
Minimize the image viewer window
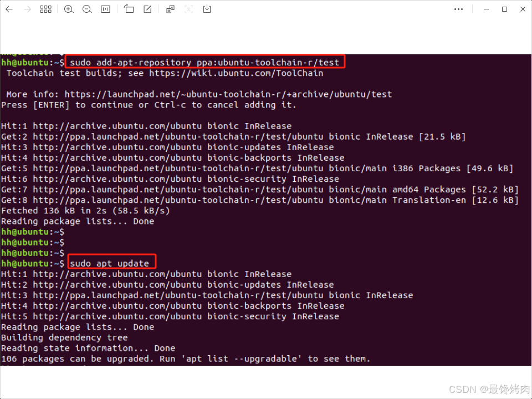(x=486, y=9)
